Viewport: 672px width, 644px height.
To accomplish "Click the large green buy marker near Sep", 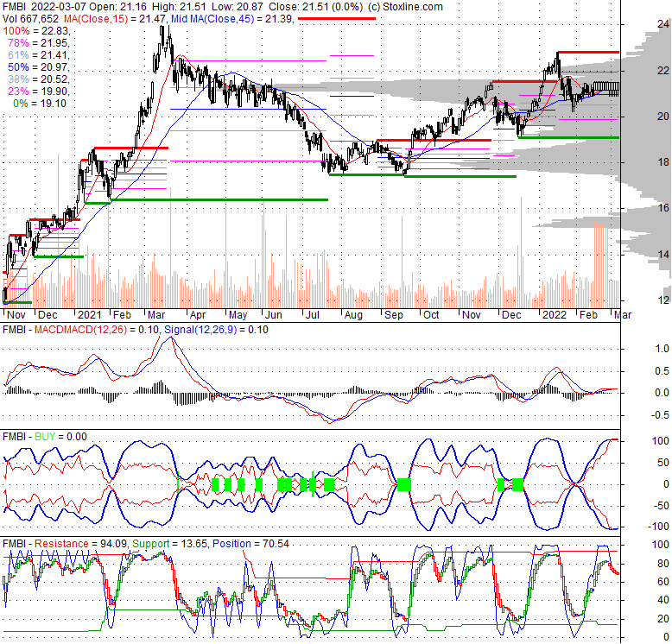I will click(x=404, y=484).
